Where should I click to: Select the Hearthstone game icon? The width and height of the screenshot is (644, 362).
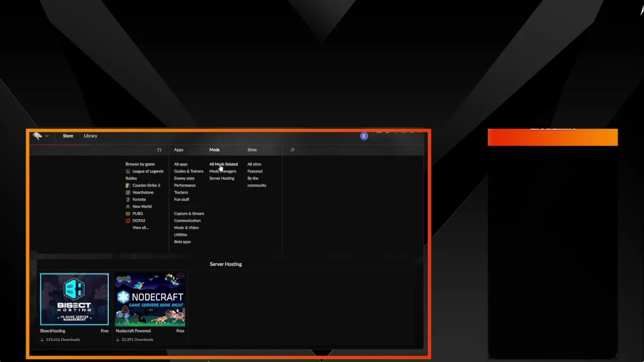(x=128, y=193)
